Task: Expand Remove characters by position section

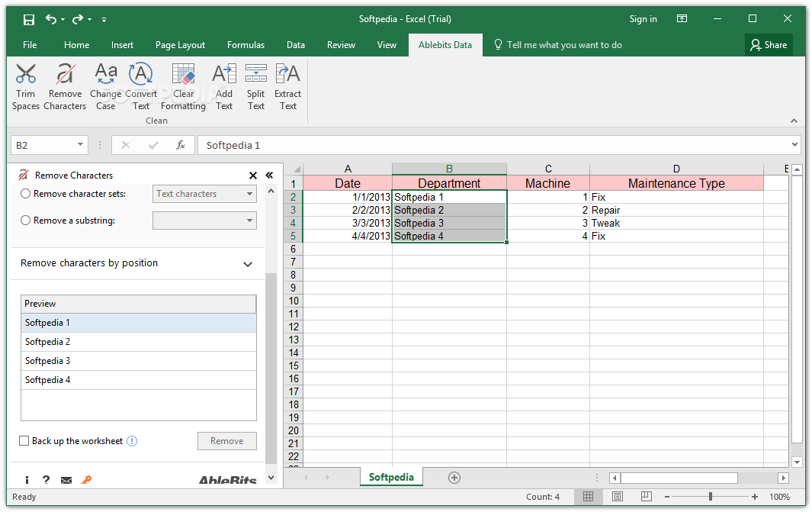Action: point(248,264)
